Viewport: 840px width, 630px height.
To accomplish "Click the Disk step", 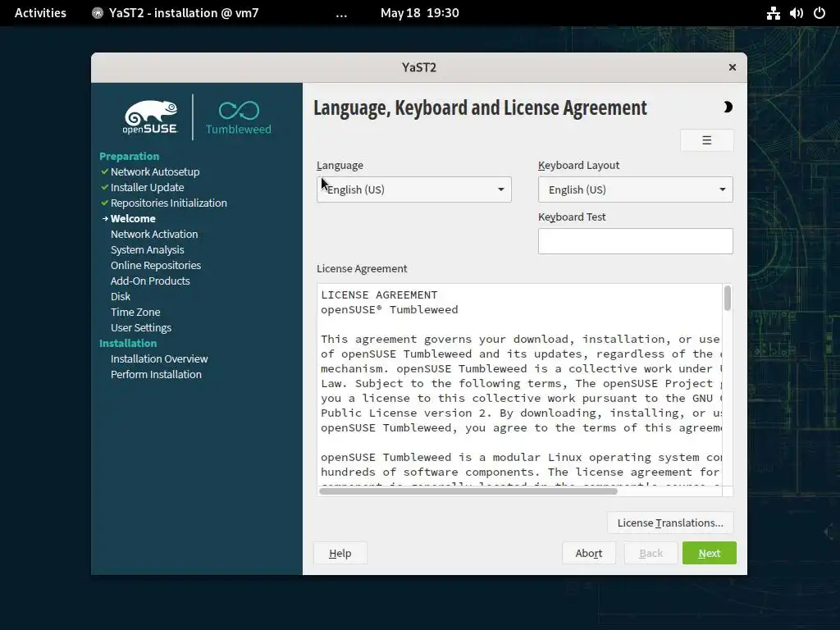I will tap(121, 296).
